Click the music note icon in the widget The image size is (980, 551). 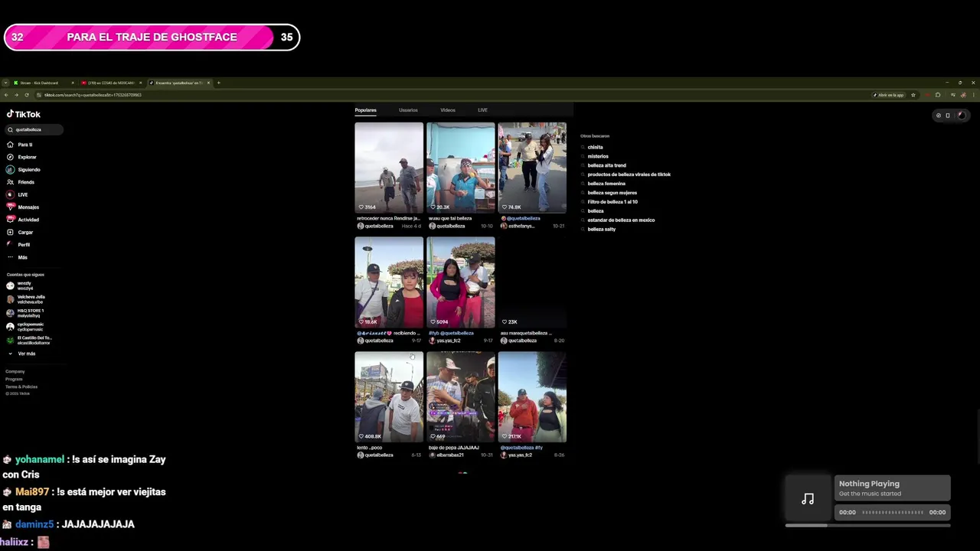[x=808, y=499]
